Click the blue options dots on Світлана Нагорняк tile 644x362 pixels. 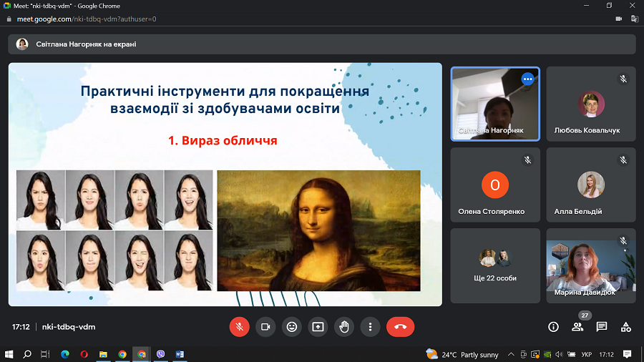point(528,79)
